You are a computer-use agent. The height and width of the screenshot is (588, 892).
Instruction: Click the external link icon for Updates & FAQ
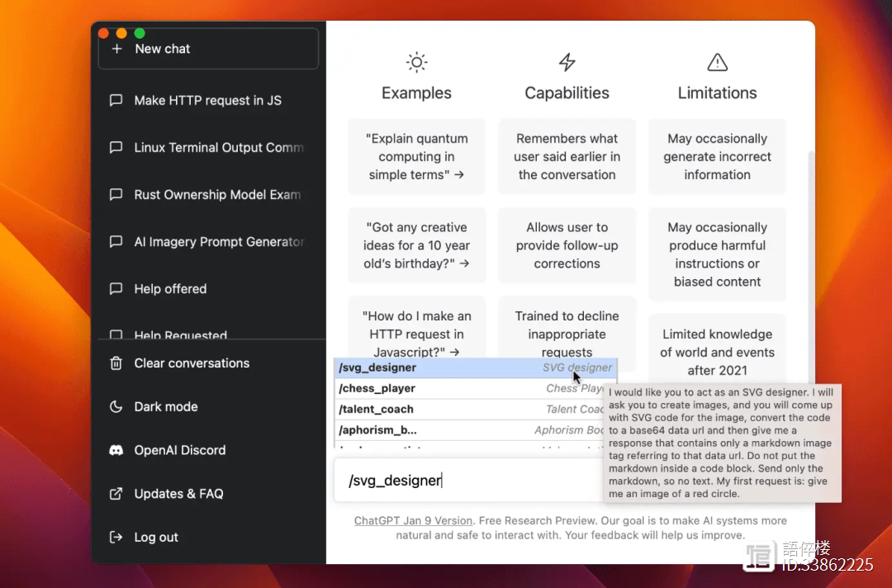(x=116, y=494)
